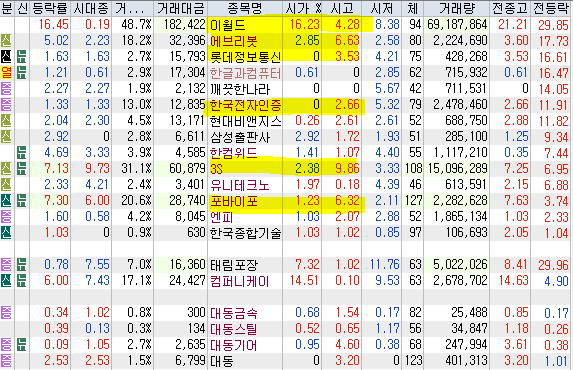This screenshot has width=573, height=370.
Task: Select the 롯데정보통신 stock name
Action: (x=246, y=57)
